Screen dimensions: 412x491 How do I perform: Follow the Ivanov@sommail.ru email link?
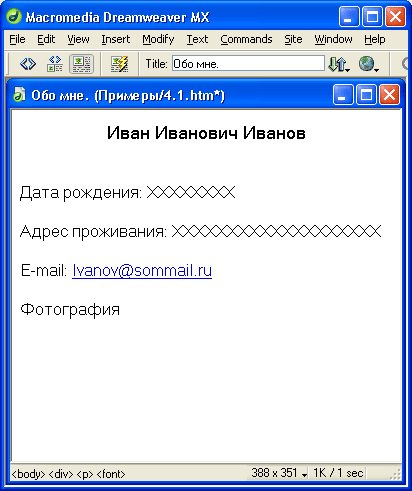coord(142,270)
